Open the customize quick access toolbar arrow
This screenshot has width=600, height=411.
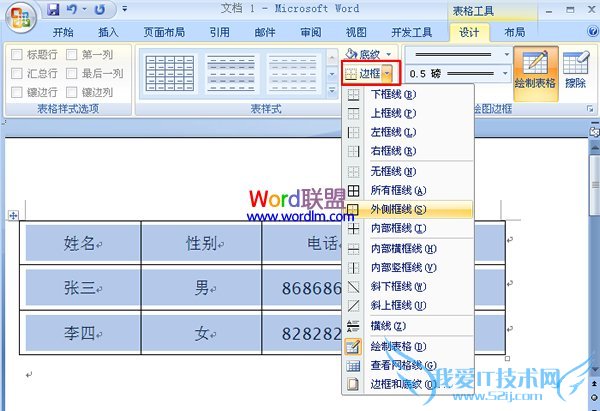(x=125, y=8)
